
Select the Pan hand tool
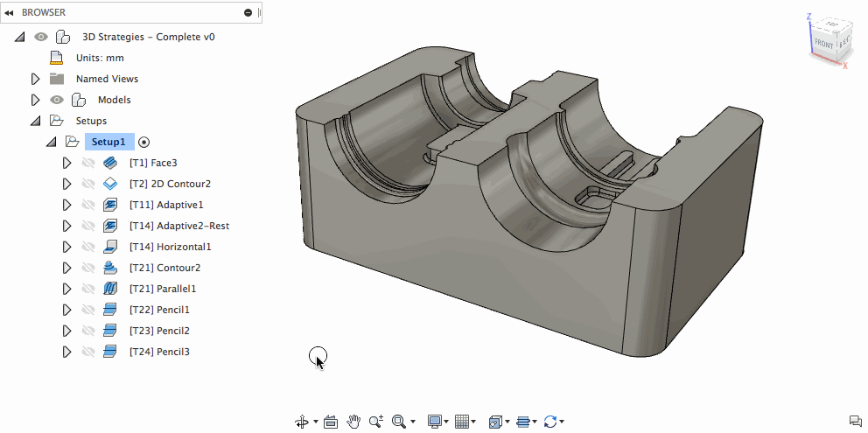coord(354,422)
